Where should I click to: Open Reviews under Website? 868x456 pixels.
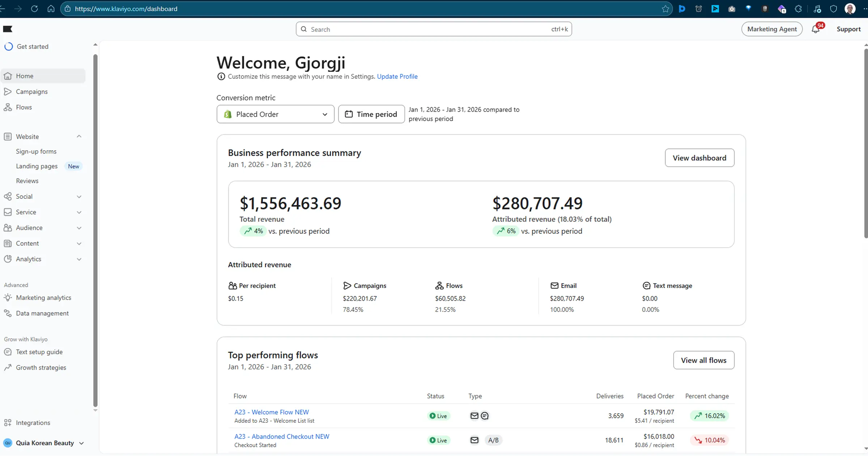point(27,181)
